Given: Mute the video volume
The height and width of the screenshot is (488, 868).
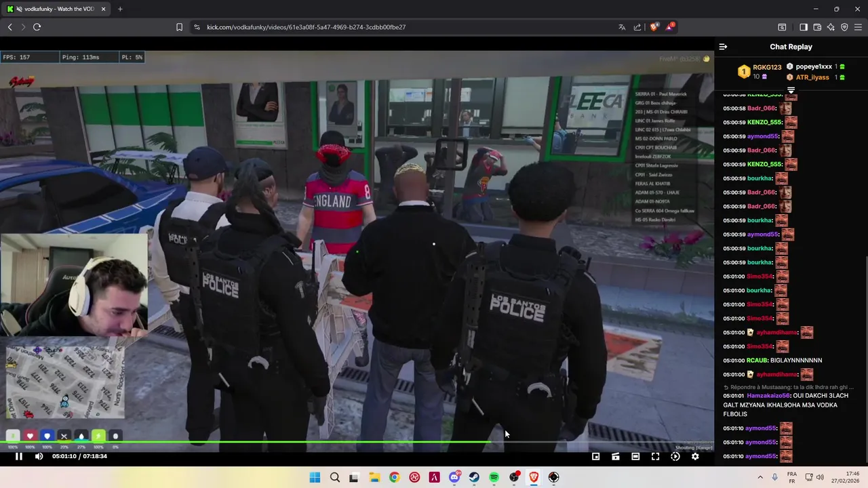Looking at the screenshot, I should (x=39, y=456).
